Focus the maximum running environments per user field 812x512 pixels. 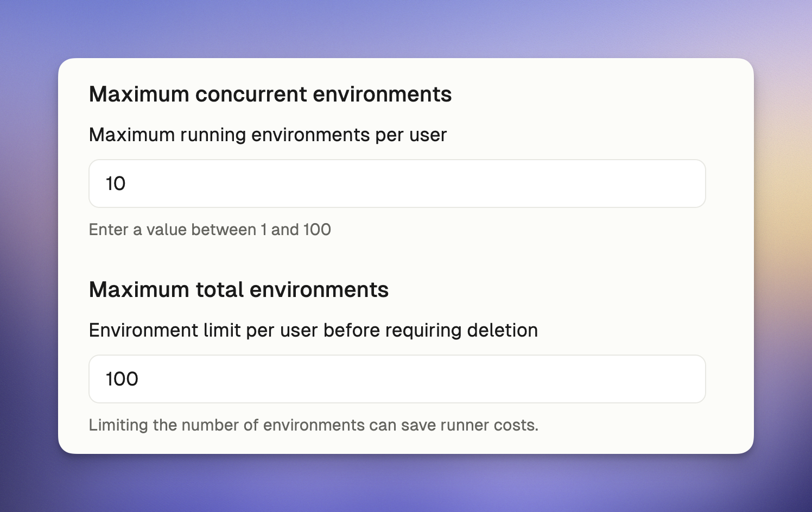pyautogui.click(x=396, y=184)
